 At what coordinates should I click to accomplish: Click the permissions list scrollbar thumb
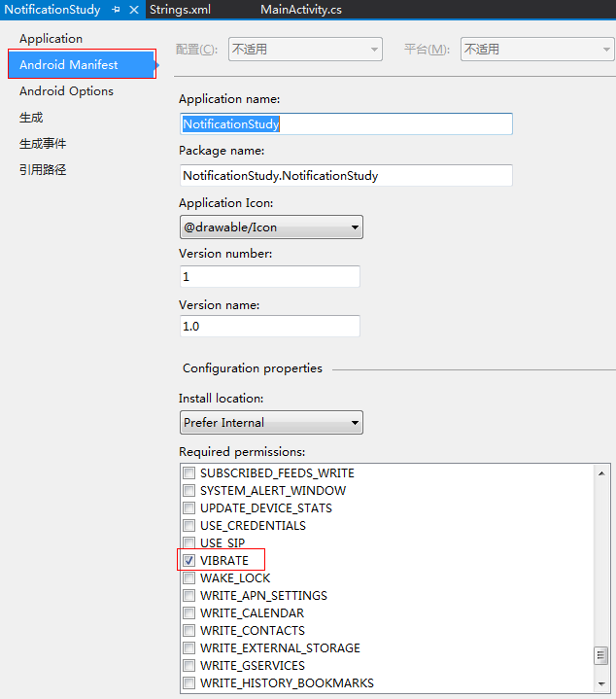601,655
